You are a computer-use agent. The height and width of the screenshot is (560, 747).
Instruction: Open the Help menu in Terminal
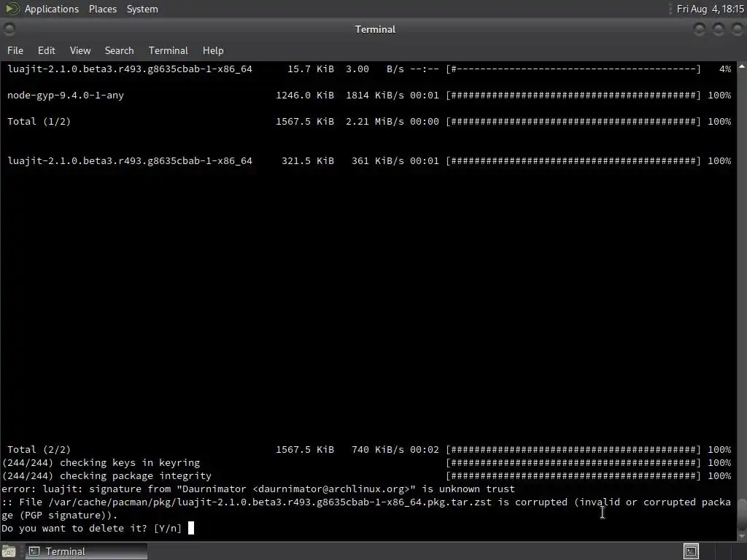coord(213,50)
